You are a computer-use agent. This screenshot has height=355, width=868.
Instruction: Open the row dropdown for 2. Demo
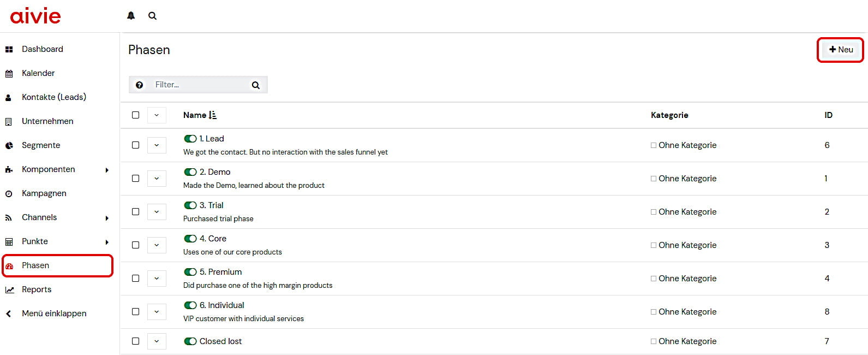pyautogui.click(x=157, y=179)
